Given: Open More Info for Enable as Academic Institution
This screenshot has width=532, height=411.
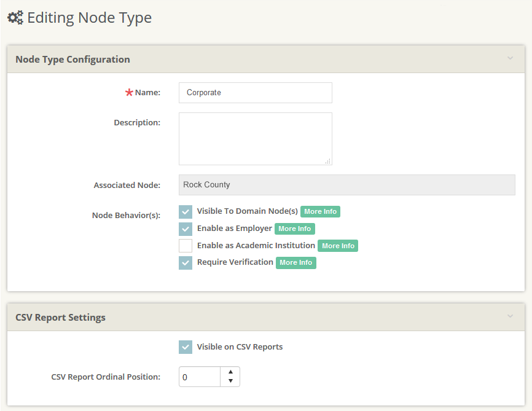Looking at the screenshot, I should [x=338, y=245].
